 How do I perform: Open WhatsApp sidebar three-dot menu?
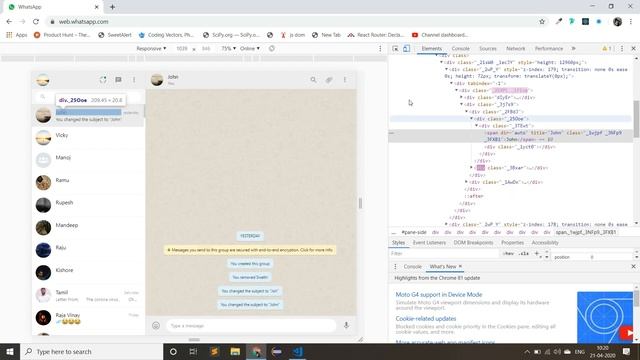click(x=134, y=80)
